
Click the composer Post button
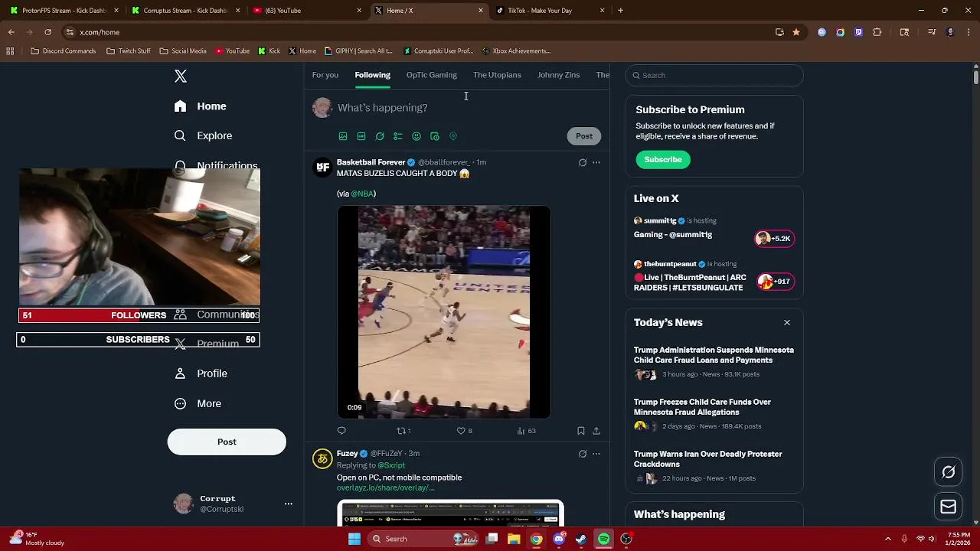click(584, 136)
